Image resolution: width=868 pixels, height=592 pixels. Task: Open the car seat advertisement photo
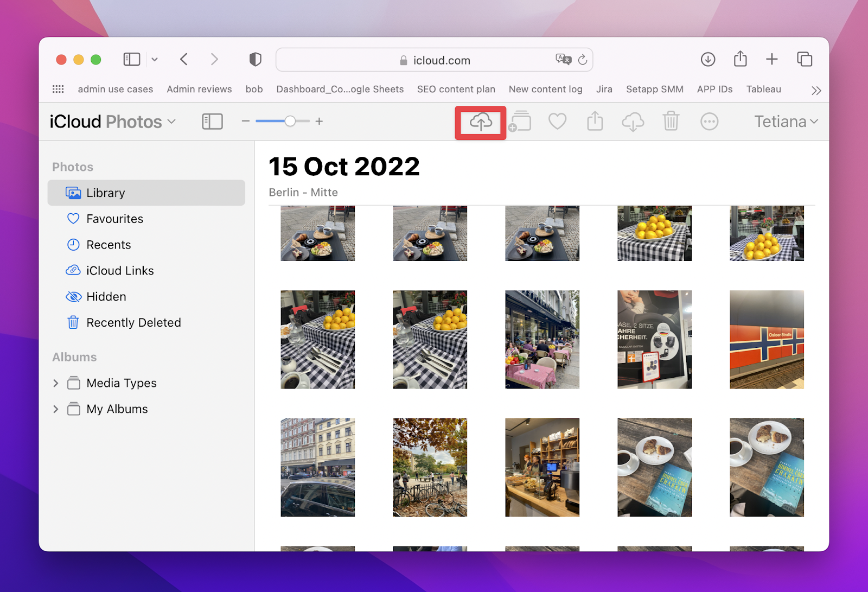click(x=654, y=340)
